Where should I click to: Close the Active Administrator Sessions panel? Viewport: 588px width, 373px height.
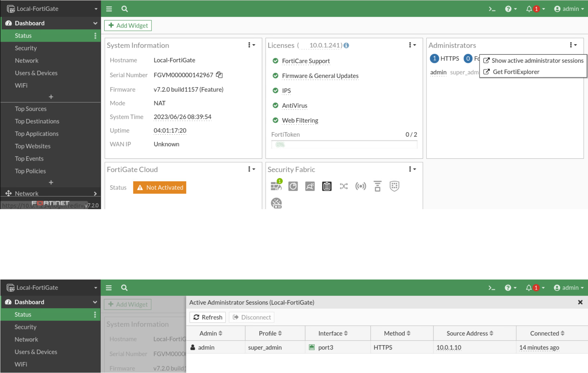[x=580, y=302]
